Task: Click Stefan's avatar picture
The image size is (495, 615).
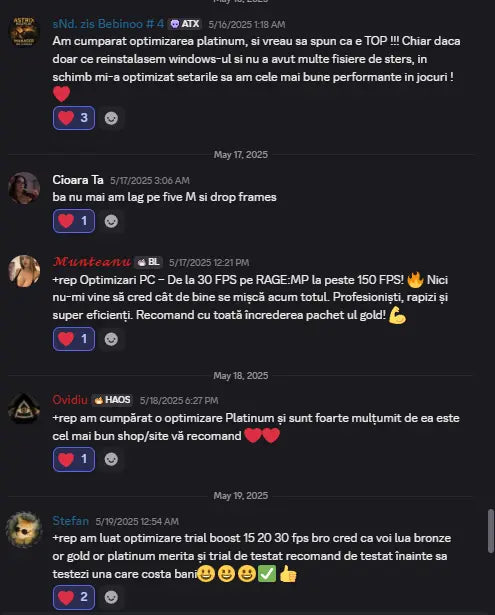Action: (x=24, y=529)
